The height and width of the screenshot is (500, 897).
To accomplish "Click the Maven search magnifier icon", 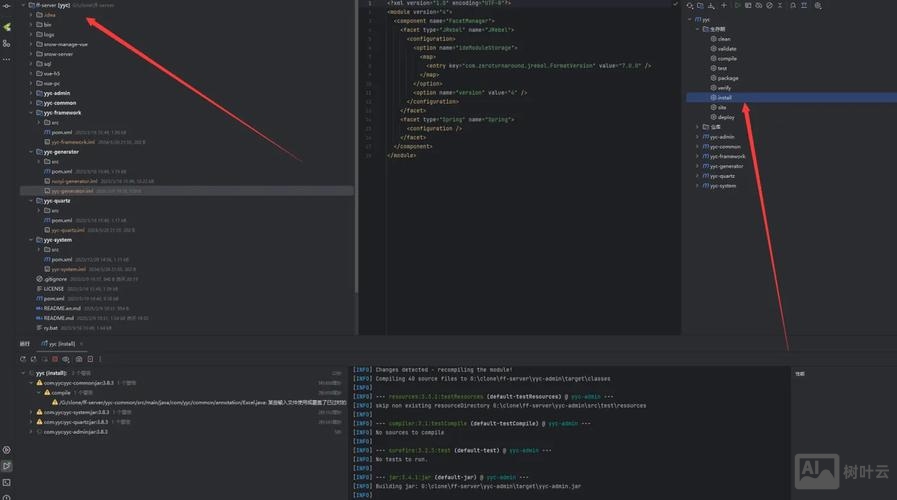I will [792, 6].
